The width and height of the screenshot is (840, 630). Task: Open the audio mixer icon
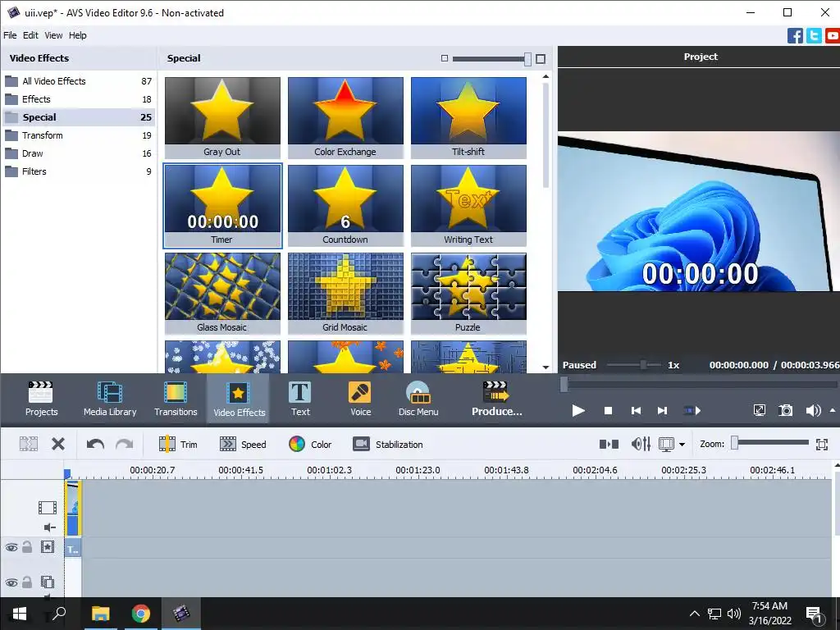(x=641, y=444)
